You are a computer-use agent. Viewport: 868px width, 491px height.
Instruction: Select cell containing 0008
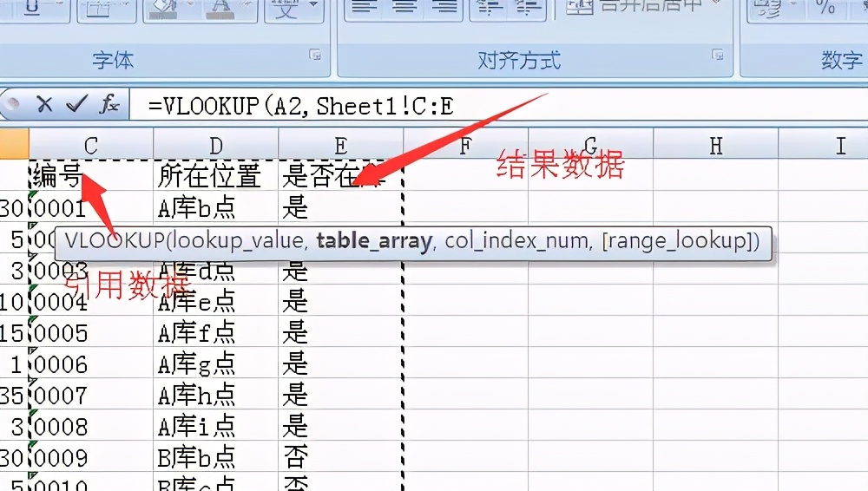[91, 426]
